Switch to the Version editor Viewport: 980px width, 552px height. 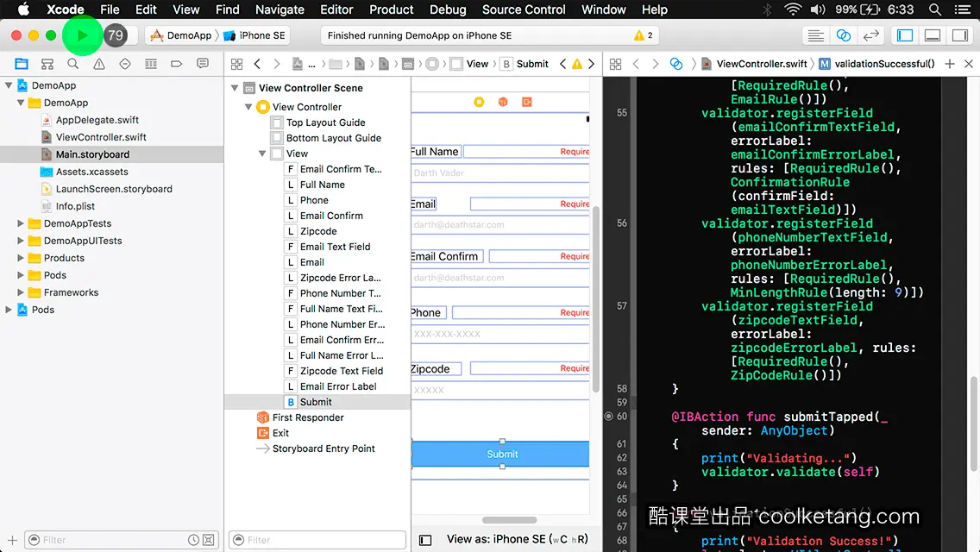[x=870, y=35]
